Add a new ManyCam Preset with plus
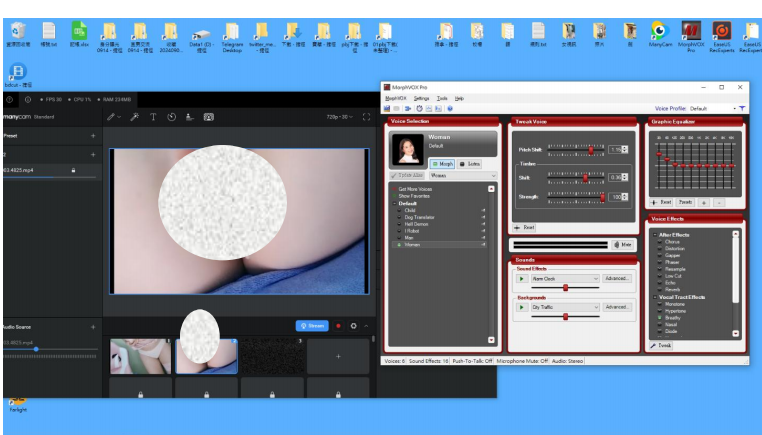This screenshot has height=435, width=762. tap(93, 136)
